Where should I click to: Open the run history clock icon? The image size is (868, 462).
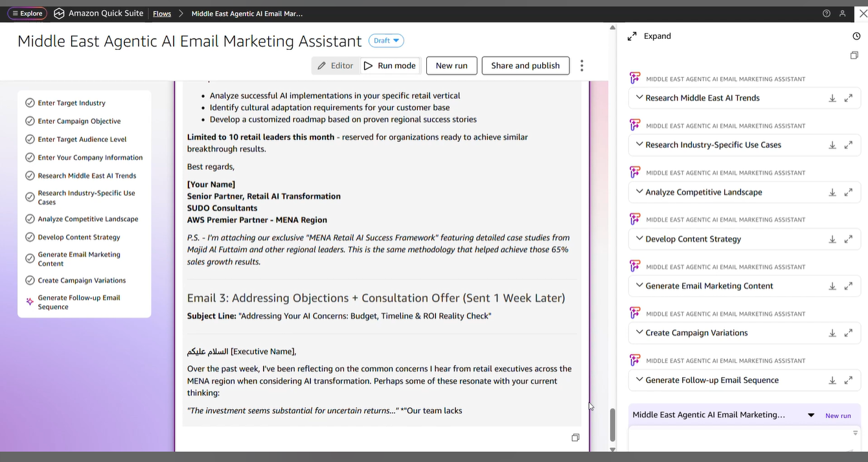coord(856,36)
